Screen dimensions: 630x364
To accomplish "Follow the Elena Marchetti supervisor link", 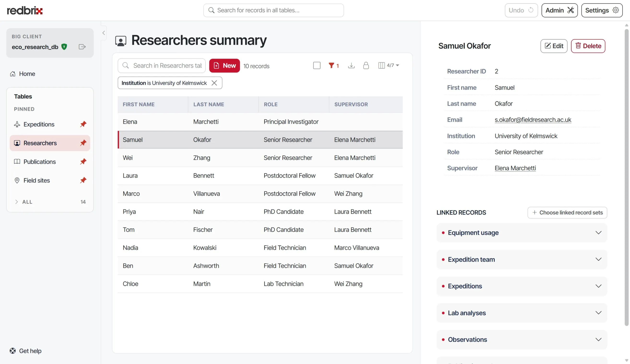I will pyautogui.click(x=515, y=168).
